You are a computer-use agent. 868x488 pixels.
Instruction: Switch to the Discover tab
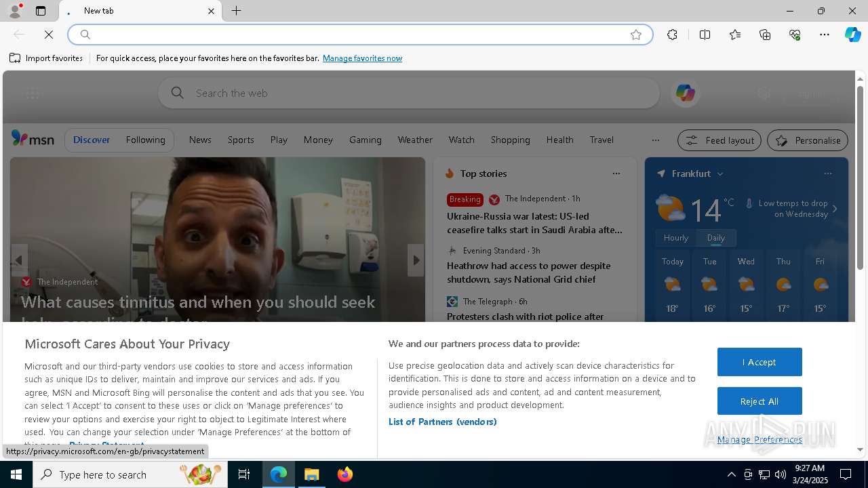[92, 140]
